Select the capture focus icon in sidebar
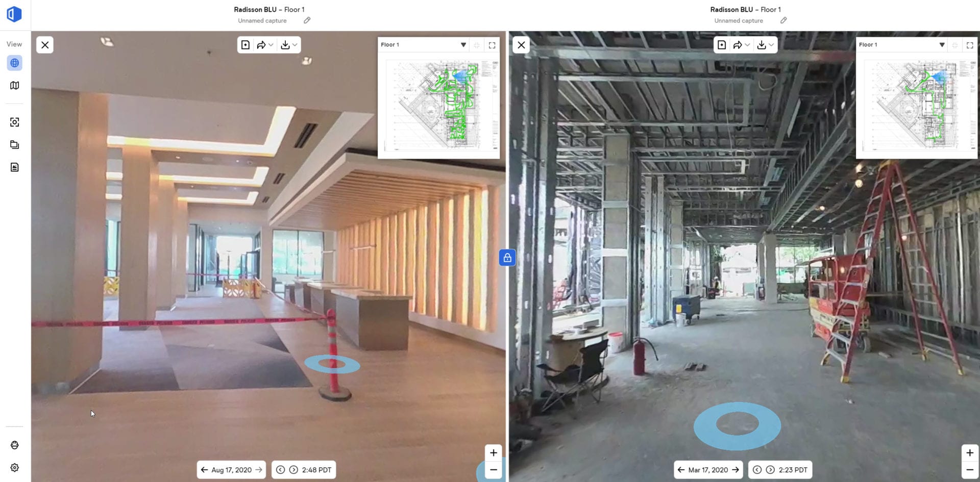The image size is (980, 482). click(14, 122)
